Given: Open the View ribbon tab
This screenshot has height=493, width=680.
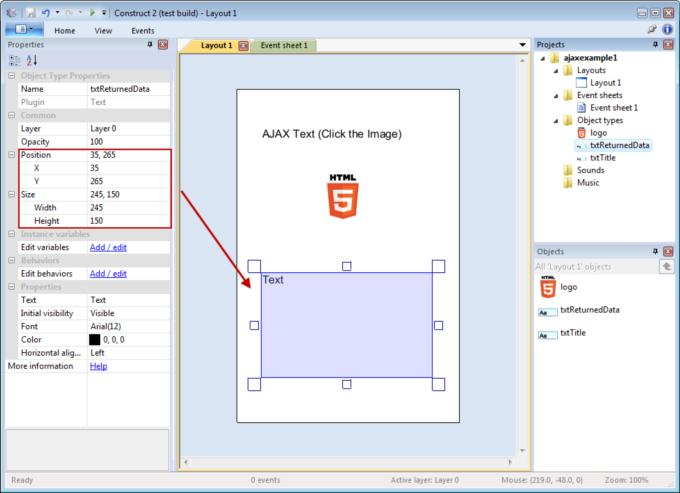Looking at the screenshot, I should pyautogui.click(x=103, y=31).
